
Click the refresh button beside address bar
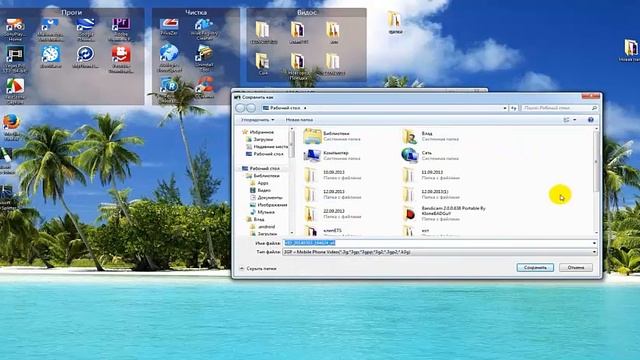[x=513, y=108]
